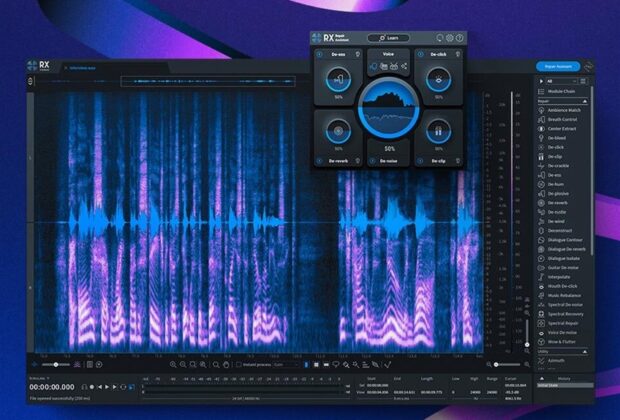Toggle loop playback in the transport
Screen dimensions: 620x420
click(123, 387)
